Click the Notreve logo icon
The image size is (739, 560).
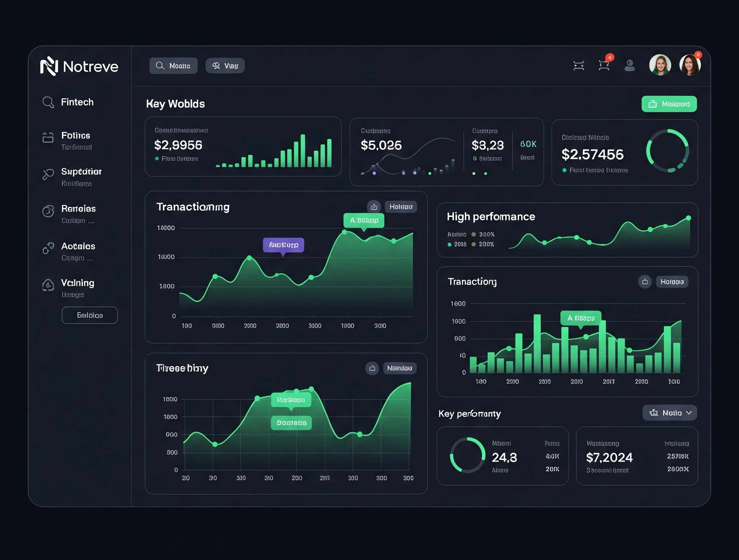click(x=49, y=66)
